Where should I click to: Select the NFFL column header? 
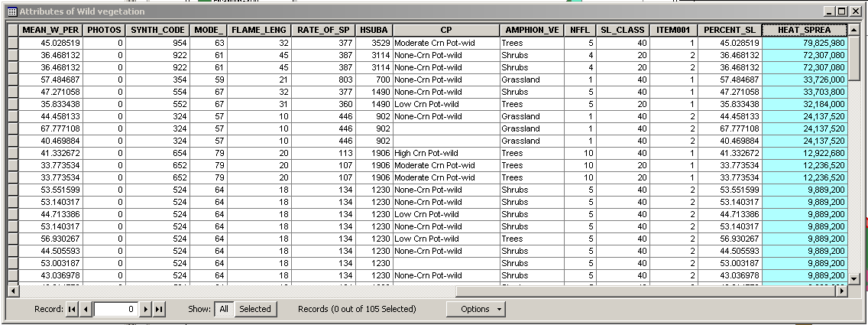[x=580, y=31]
